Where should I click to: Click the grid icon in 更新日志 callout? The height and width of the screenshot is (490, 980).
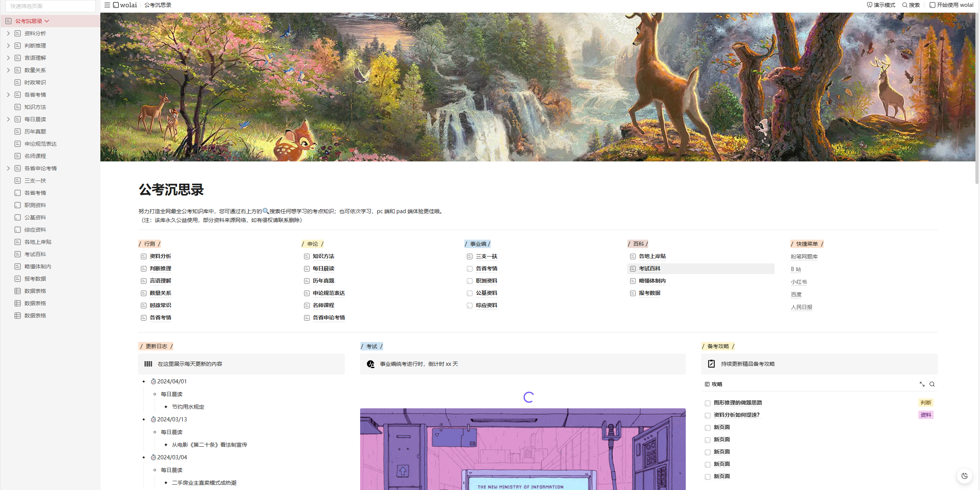148,364
